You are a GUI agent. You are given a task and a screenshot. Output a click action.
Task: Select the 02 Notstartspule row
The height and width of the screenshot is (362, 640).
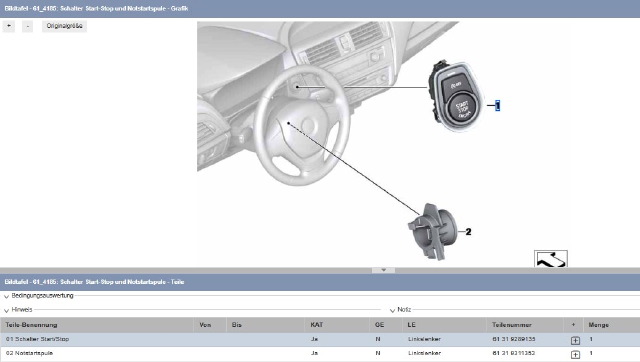[320, 353]
